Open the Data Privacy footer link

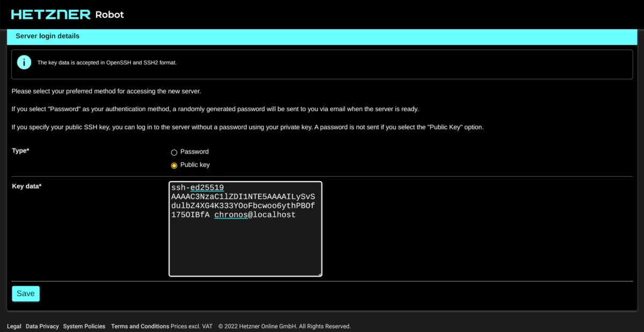click(x=42, y=326)
